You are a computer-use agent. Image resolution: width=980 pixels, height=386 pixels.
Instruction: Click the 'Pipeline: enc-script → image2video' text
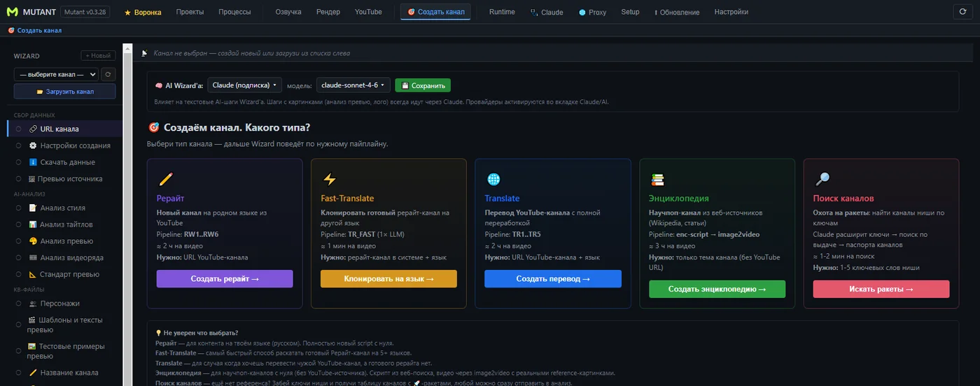coord(704,234)
